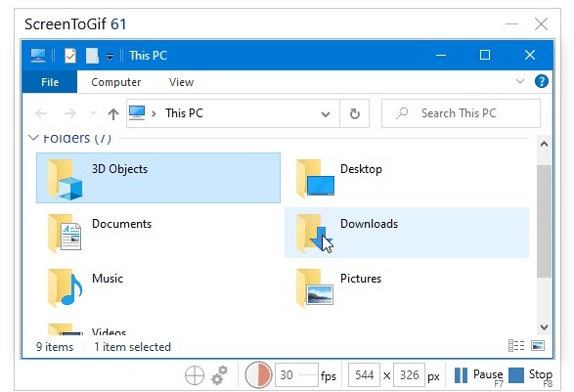The width and height of the screenshot is (574, 392).
Task: Open ScreenToGif settings gears icon
Action: pos(219,375)
